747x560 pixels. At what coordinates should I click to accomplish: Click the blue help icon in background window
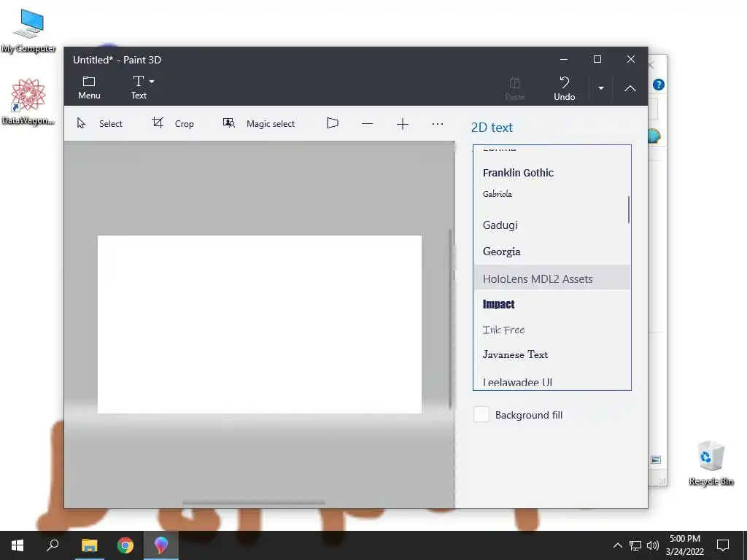tap(659, 85)
